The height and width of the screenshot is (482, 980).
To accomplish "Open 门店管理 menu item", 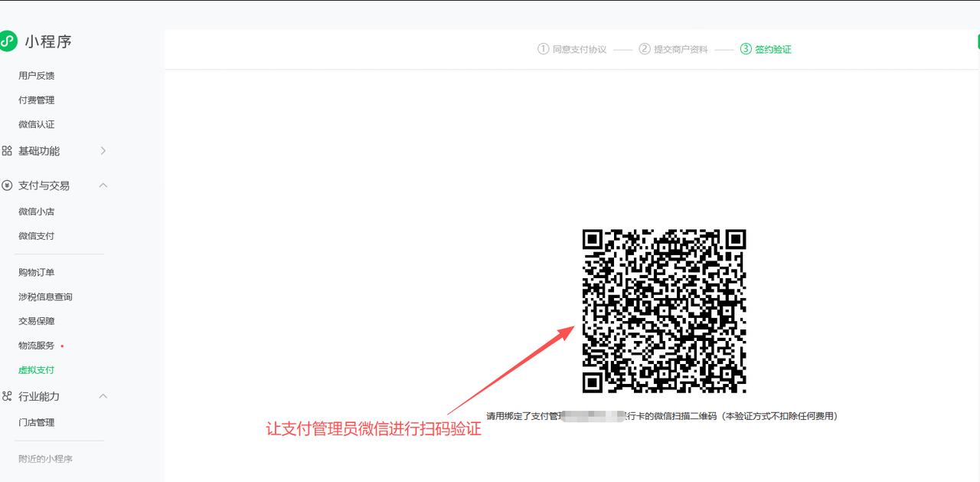I will pyautogui.click(x=37, y=423).
